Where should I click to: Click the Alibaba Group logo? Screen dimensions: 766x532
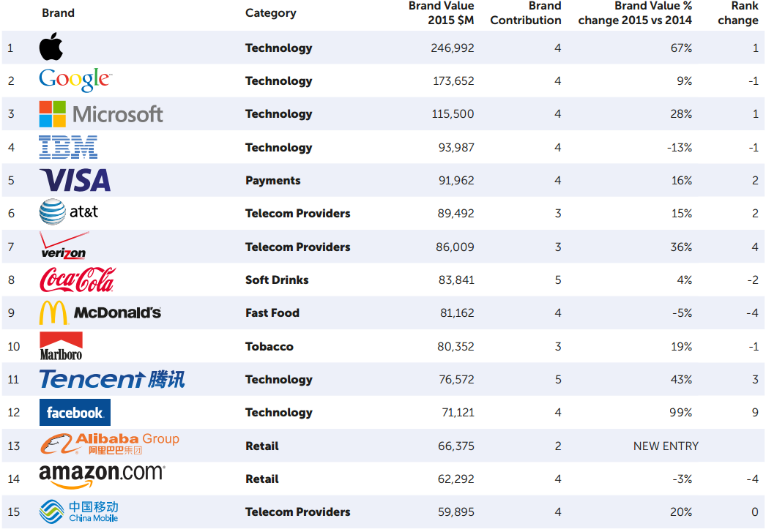point(109,444)
